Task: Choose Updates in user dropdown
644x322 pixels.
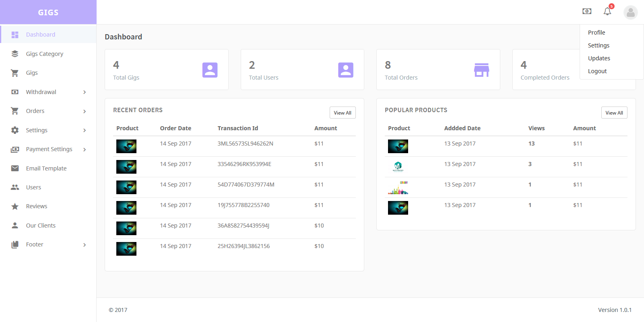Action: point(599,58)
